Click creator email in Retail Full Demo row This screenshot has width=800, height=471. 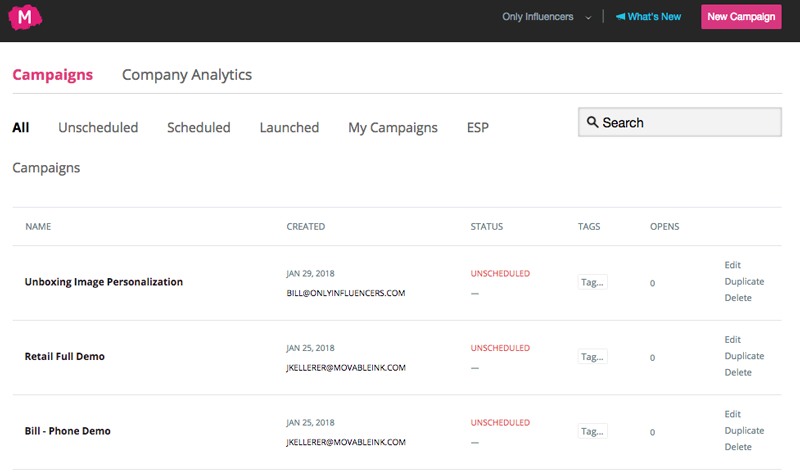pyautogui.click(x=346, y=367)
